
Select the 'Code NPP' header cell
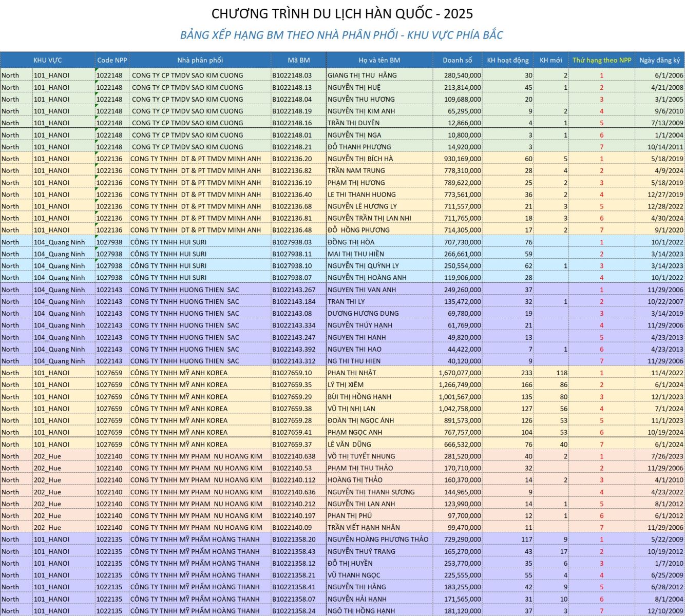coord(112,60)
